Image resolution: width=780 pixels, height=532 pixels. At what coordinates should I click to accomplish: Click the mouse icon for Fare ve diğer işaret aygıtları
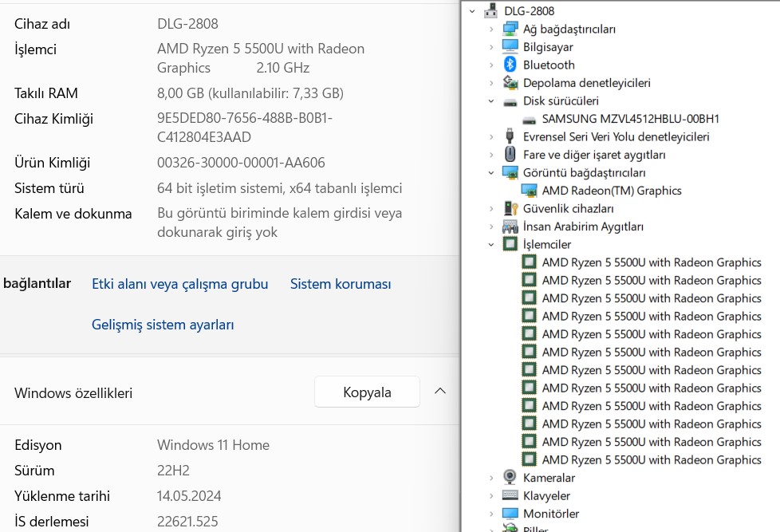[x=510, y=154]
